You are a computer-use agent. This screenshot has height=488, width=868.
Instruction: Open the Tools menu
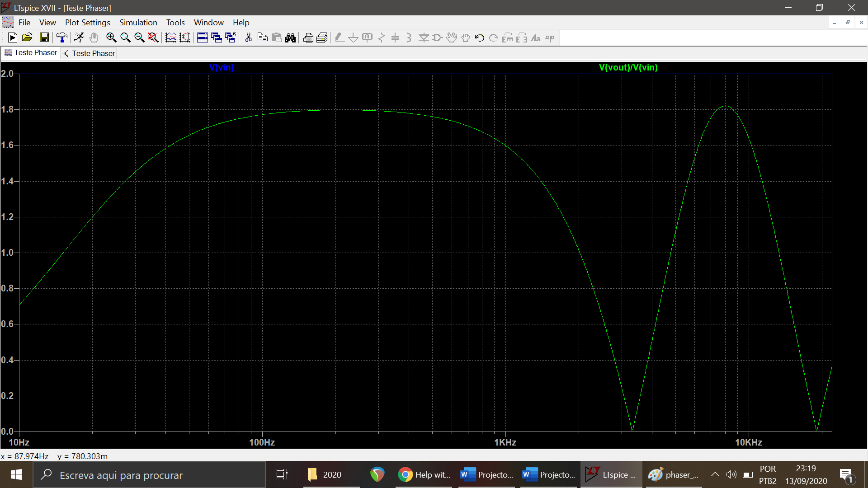tap(175, 23)
